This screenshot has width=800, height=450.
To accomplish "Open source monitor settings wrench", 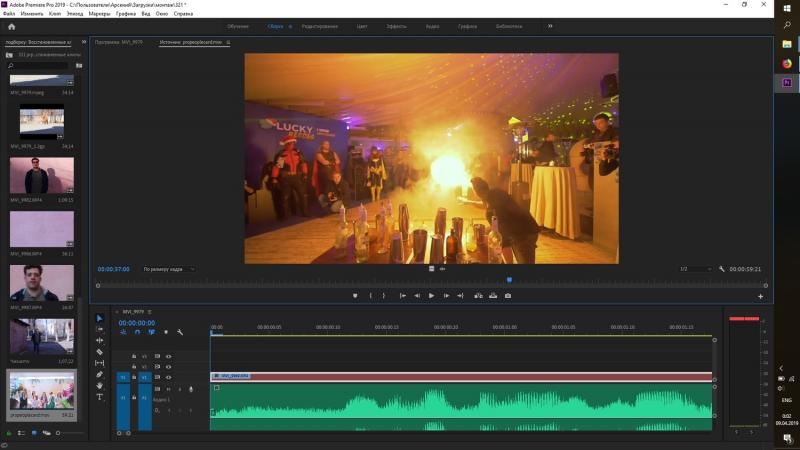I will click(721, 269).
